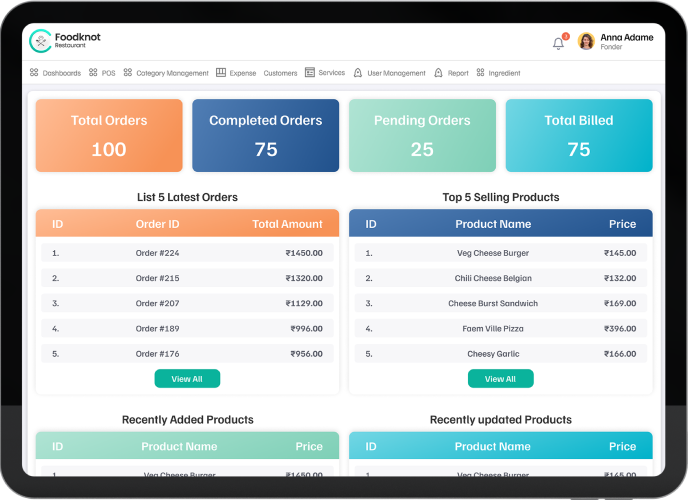This screenshot has width=688, height=500.
Task: Select the Pending Orders summary card
Action: point(422,135)
